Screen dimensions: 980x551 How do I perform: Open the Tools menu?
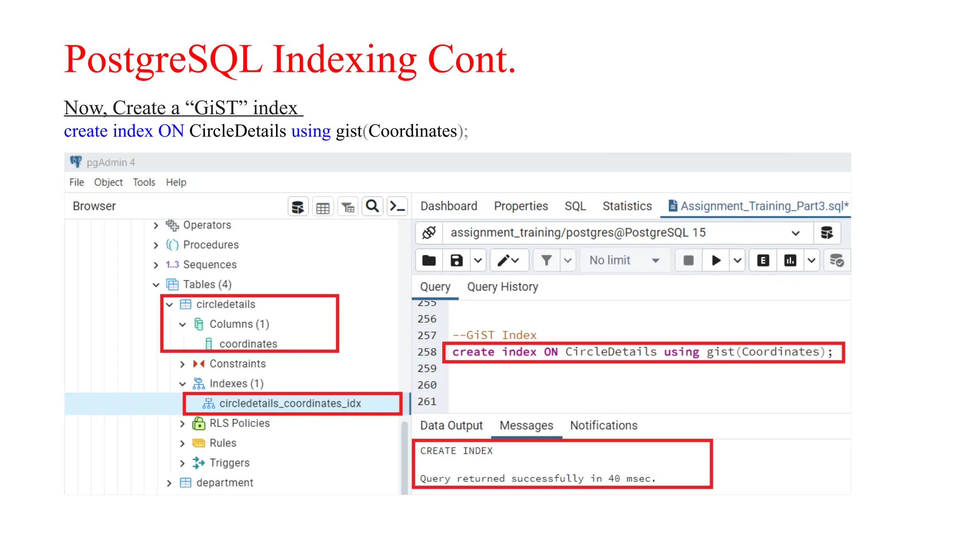coord(144,182)
